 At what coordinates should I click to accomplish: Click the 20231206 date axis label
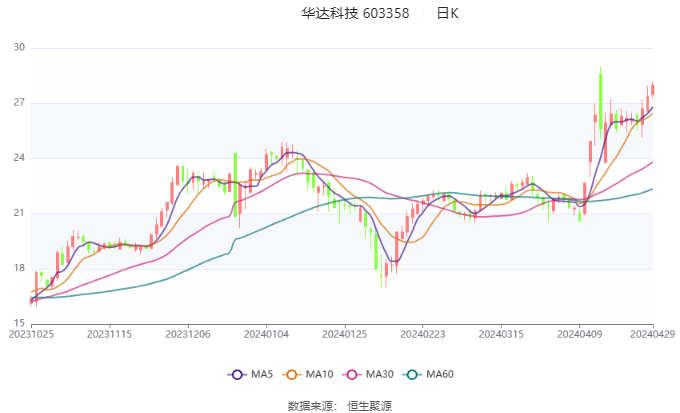[x=188, y=334]
